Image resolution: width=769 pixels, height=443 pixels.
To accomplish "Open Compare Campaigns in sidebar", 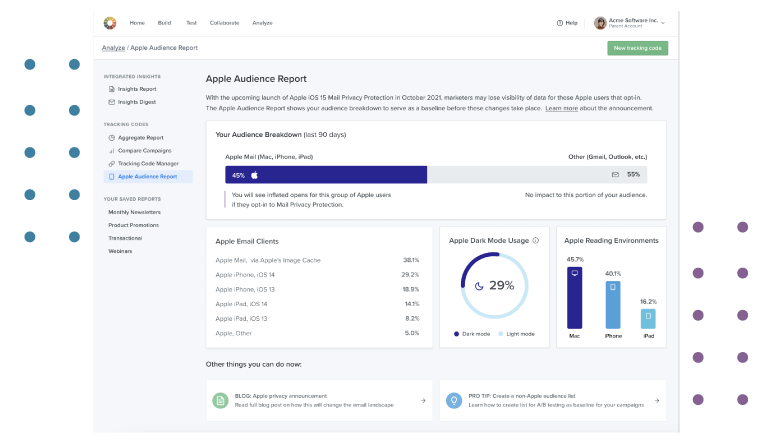I will [145, 151].
